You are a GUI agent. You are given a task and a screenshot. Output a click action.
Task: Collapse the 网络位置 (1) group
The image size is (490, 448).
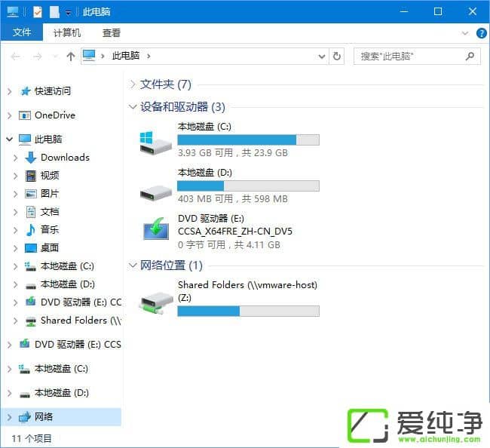pyautogui.click(x=133, y=265)
